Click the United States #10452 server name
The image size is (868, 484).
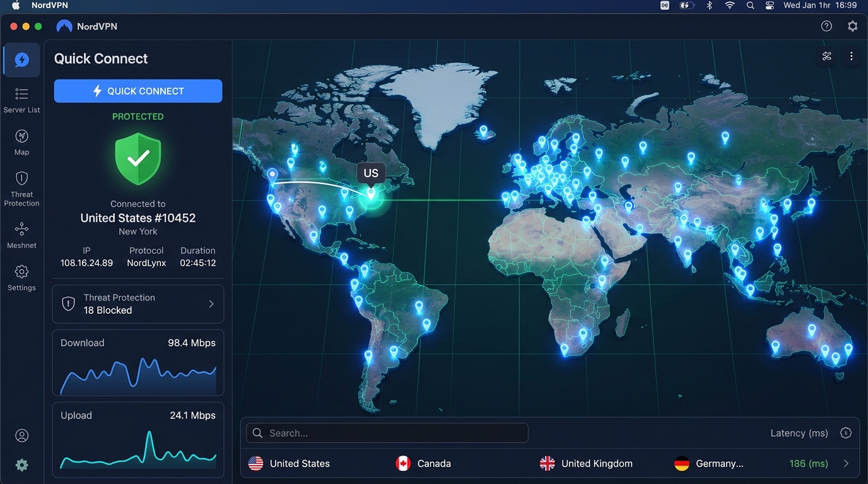tap(138, 218)
